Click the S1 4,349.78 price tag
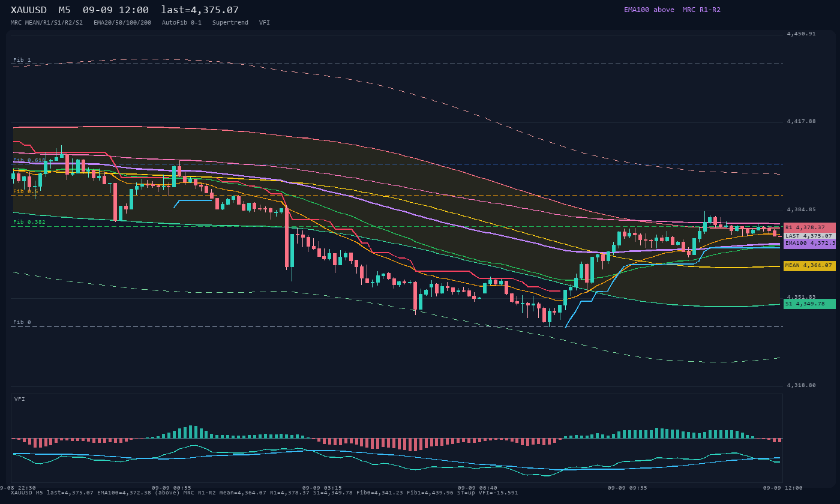The width and height of the screenshot is (840, 504). [809, 304]
